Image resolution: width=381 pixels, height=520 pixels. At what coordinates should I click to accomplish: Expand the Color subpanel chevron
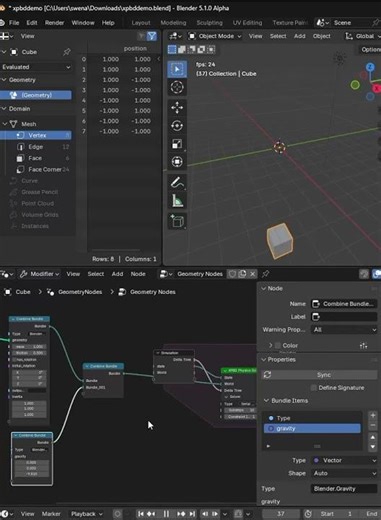271,345
